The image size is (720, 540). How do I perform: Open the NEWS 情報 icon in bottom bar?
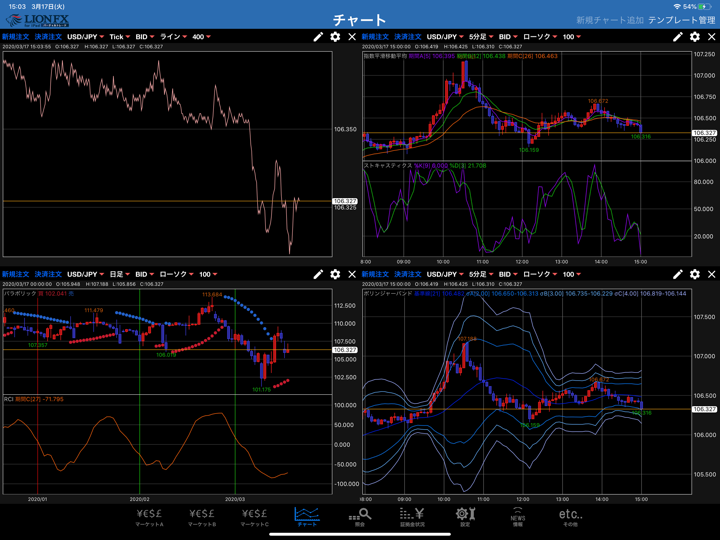517,516
